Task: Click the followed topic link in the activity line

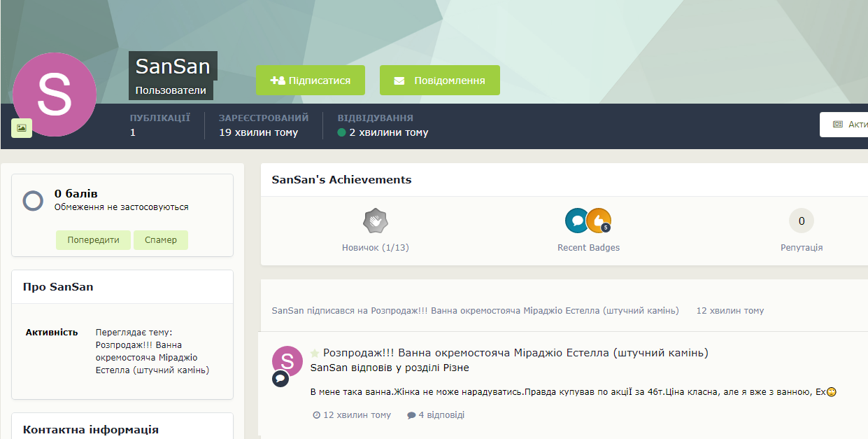Action: click(x=525, y=310)
